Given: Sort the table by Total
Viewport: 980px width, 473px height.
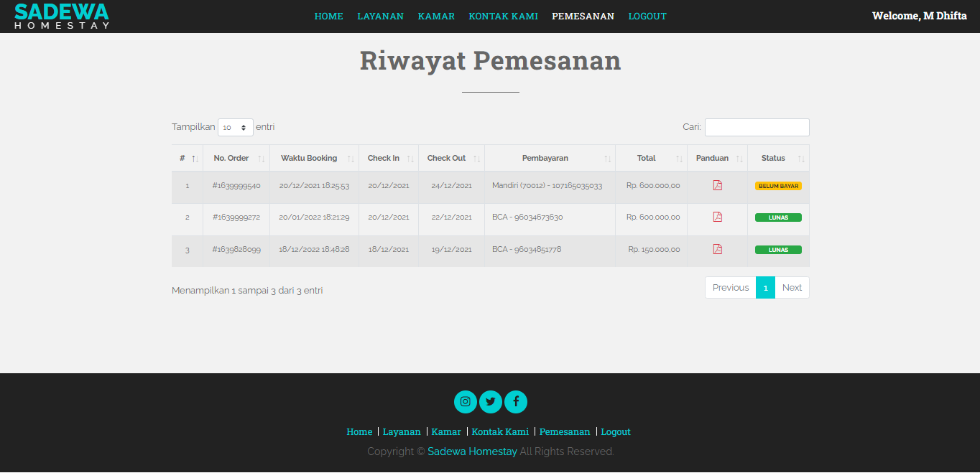Looking at the screenshot, I should pos(646,158).
